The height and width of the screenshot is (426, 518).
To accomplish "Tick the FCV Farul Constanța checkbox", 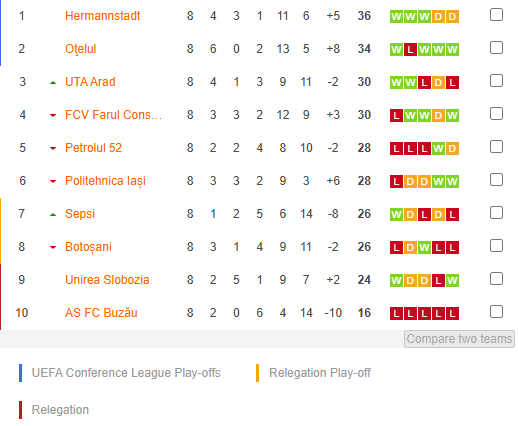I will pos(496,114).
